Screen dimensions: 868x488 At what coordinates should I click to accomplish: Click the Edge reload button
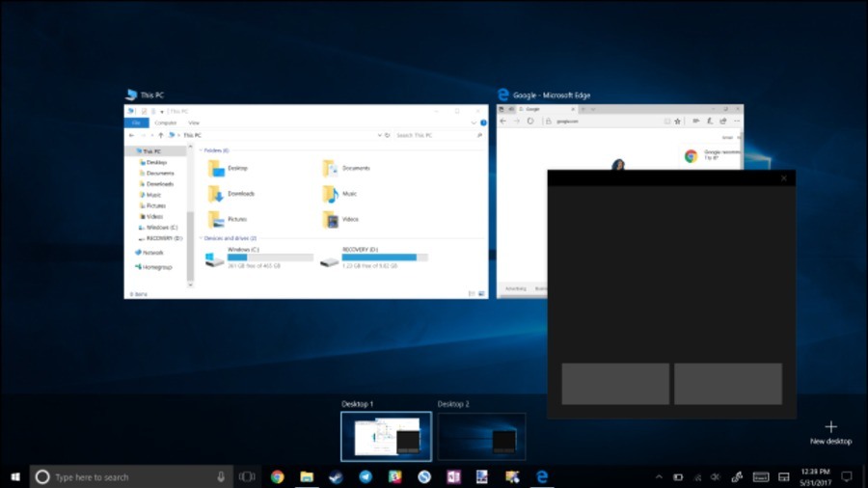point(530,122)
